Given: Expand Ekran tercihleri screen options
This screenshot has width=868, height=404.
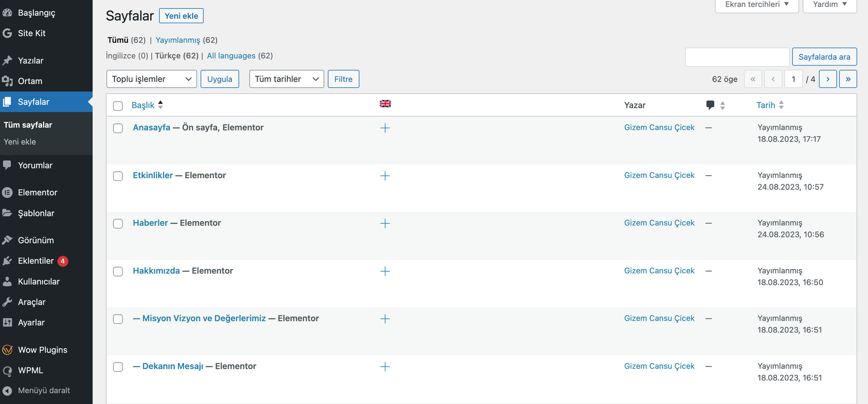Looking at the screenshot, I should tap(756, 5).
